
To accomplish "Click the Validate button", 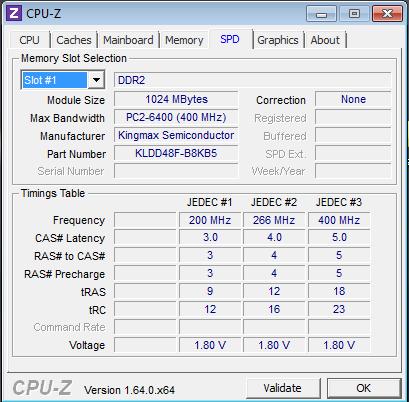I will point(282,388).
